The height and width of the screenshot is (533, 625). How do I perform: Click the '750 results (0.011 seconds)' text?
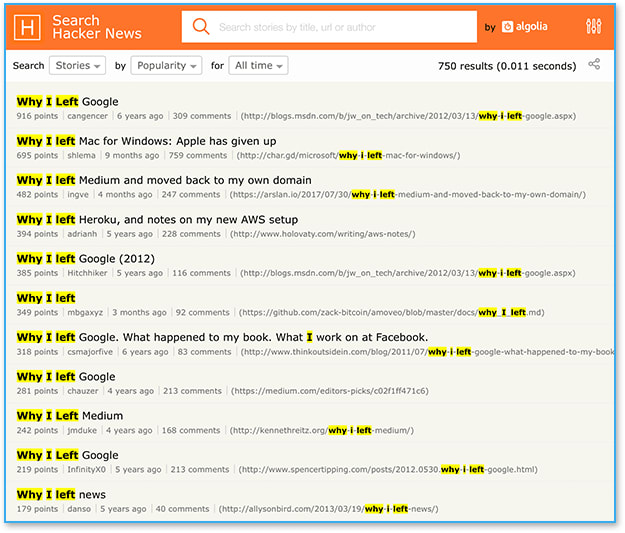(507, 66)
